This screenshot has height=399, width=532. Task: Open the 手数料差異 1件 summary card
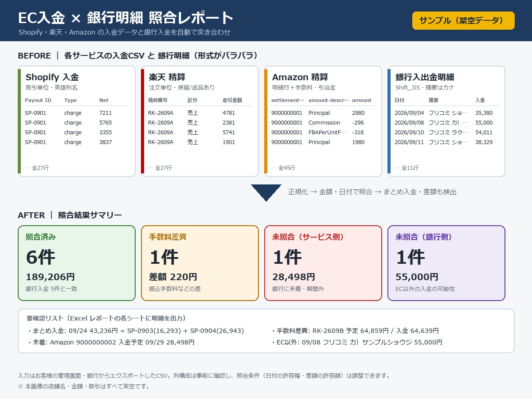pyautogui.click(x=200, y=263)
